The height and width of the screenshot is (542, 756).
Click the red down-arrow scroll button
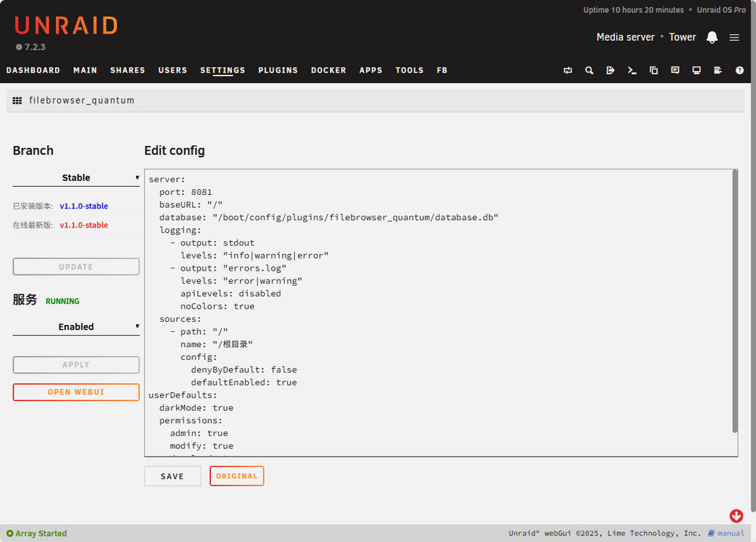[x=736, y=516]
